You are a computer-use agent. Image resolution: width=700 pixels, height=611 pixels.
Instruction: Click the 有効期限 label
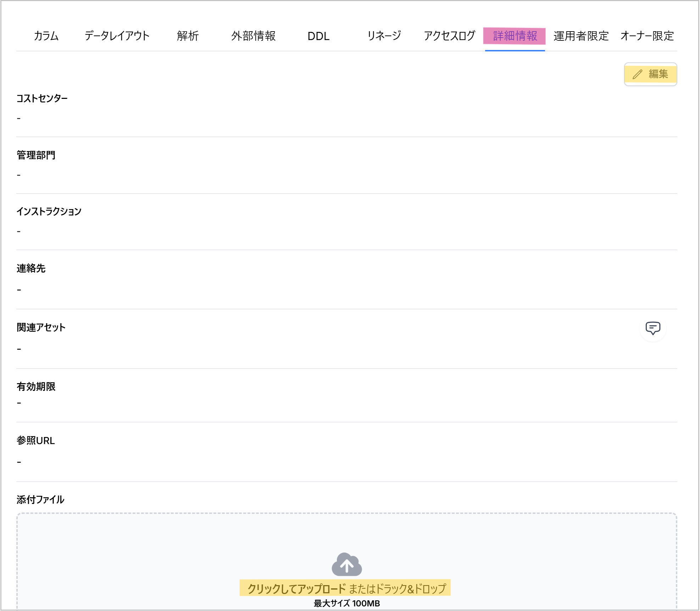[36, 386]
